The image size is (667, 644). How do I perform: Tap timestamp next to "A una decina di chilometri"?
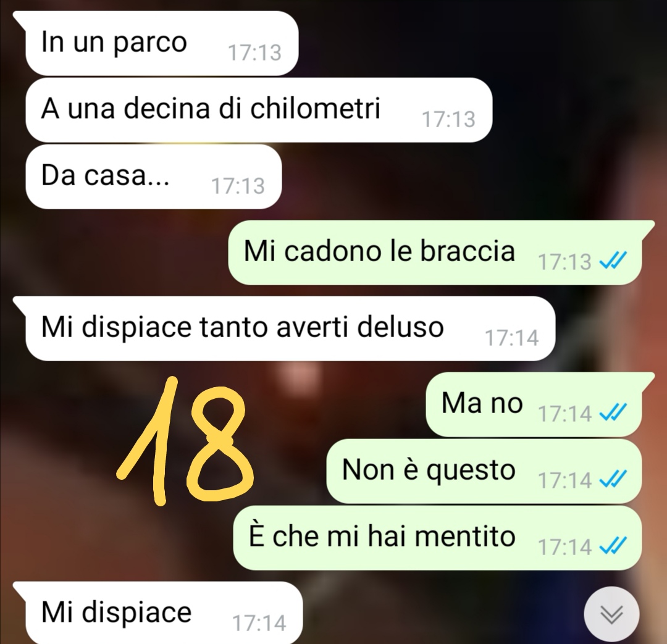(x=449, y=119)
